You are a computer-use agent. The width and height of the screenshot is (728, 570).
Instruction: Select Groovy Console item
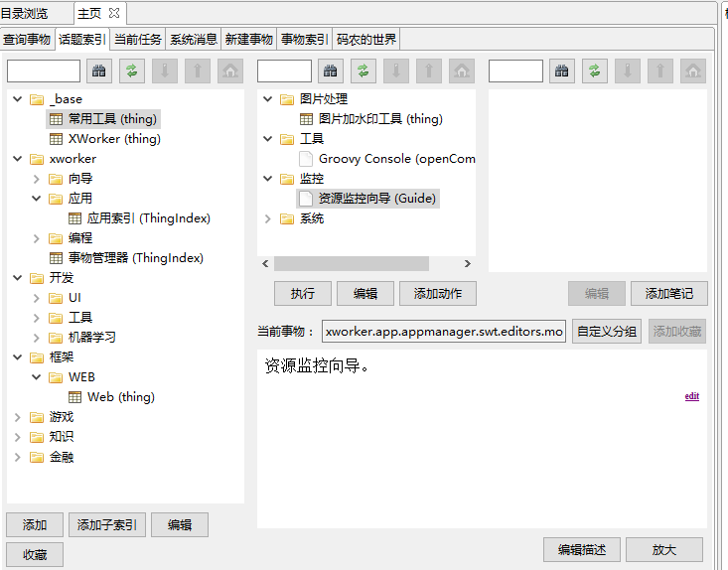[x=387, y=159]
